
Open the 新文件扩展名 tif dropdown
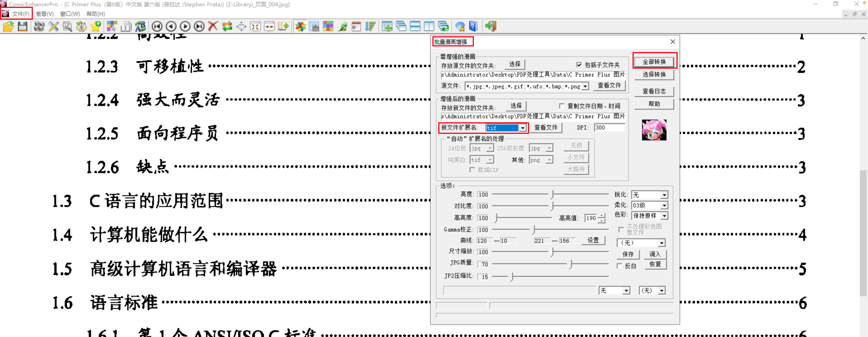point(522,128)
